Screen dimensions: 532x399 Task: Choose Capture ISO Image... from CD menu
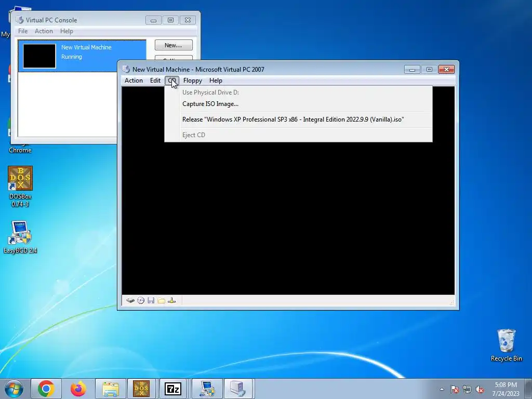(298, 104)
